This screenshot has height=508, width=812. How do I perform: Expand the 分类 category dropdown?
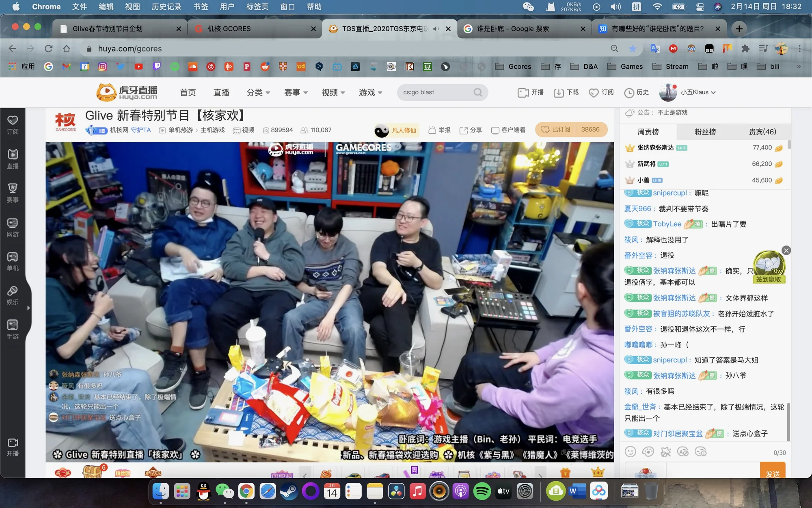point(258,93)
